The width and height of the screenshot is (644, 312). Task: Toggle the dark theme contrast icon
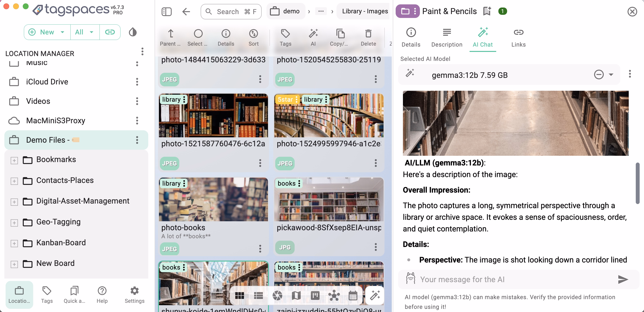coord(133,32)
